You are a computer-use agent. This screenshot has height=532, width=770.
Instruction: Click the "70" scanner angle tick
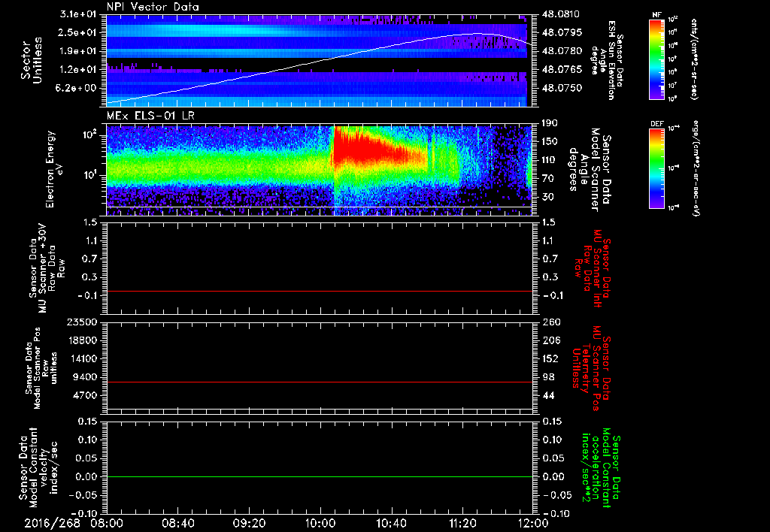547,179
